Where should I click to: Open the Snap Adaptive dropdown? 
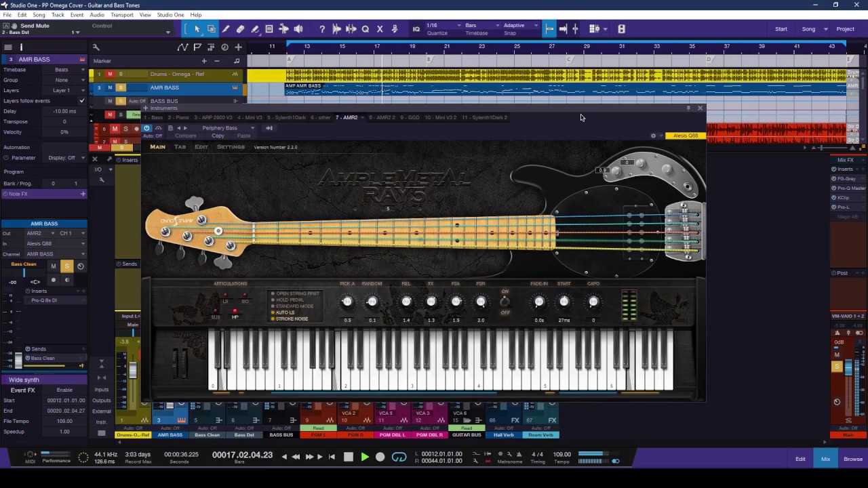pyautogui.click(x=521, y=26)
